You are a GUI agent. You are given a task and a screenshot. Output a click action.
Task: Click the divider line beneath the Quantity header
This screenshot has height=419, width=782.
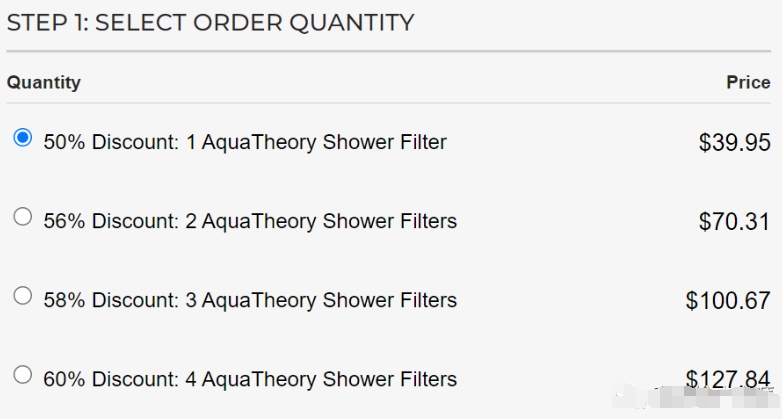coord(389,103)
